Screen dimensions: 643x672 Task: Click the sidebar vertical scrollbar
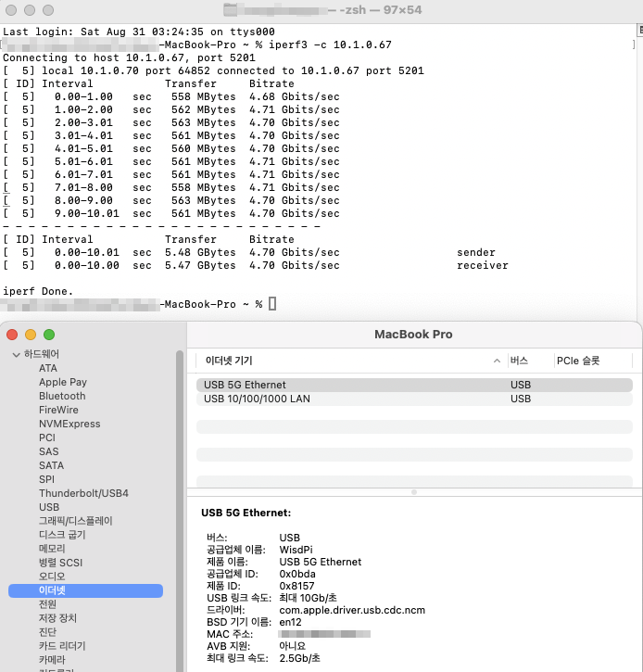(180, 510)
